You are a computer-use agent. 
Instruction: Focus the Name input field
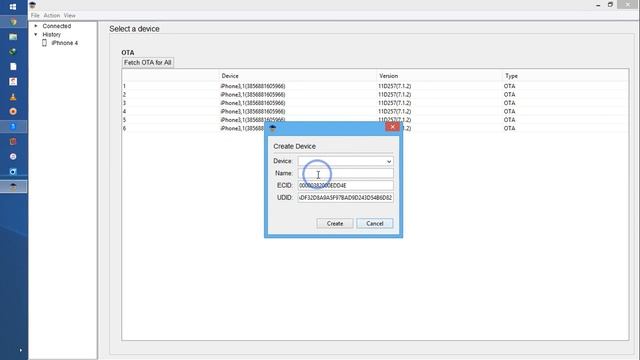(x=345, y=173)
